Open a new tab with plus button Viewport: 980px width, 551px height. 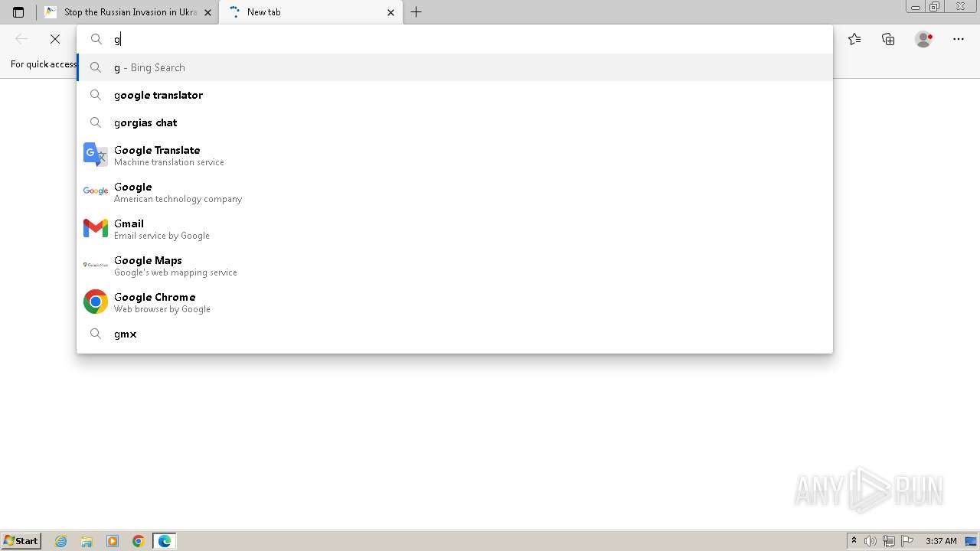click(416, 12)
